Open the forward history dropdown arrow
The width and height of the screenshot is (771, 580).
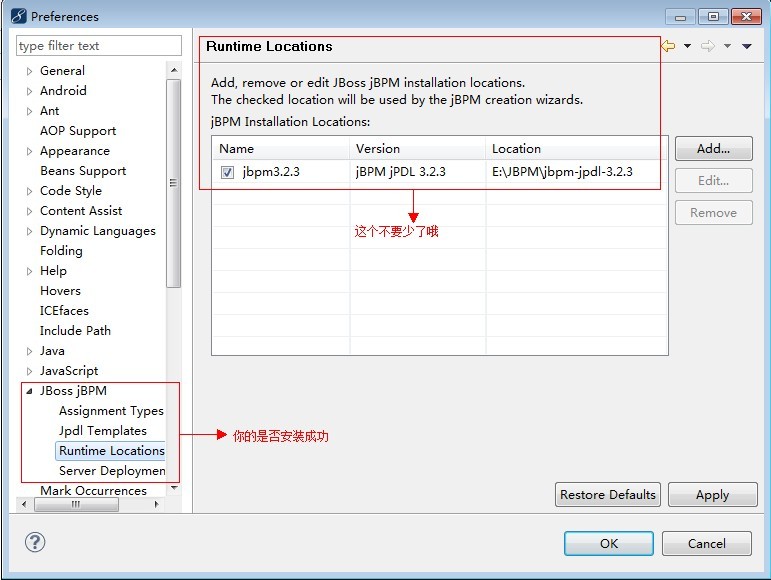pyautogui.click(x=727, y=46)
